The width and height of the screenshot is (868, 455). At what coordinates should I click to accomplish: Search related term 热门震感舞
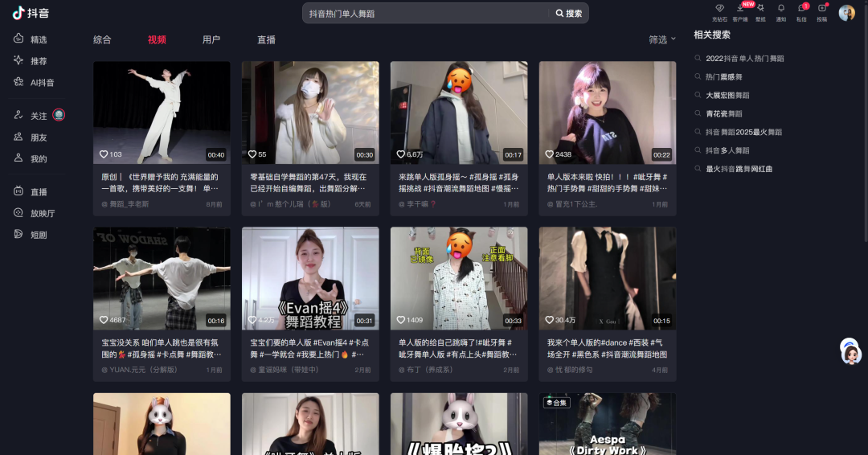tap(723, 77)
